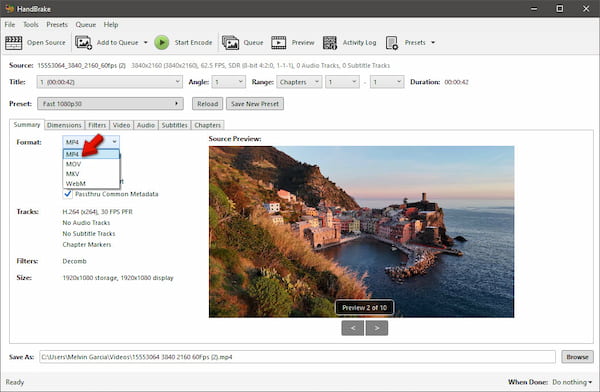Switch to the Filters tab
Viewport: 600px width, 392px height.
(97, 125)
